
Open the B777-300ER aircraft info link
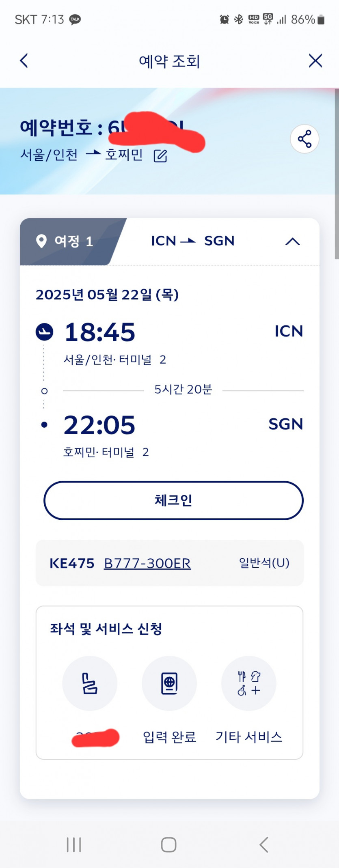147,563
